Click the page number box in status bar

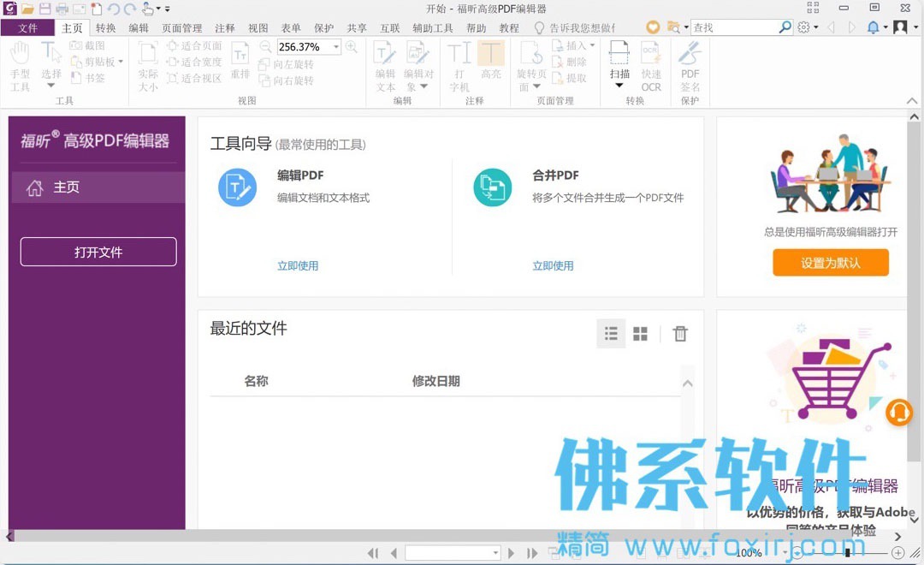pyautogui.click(x=453, y=553)
